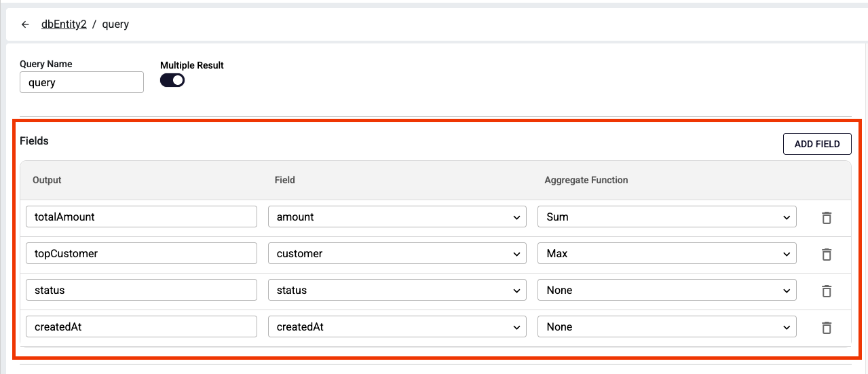Delete the totalAmount field row
Viewport: 868px width, 374px height.
[826, 218]
